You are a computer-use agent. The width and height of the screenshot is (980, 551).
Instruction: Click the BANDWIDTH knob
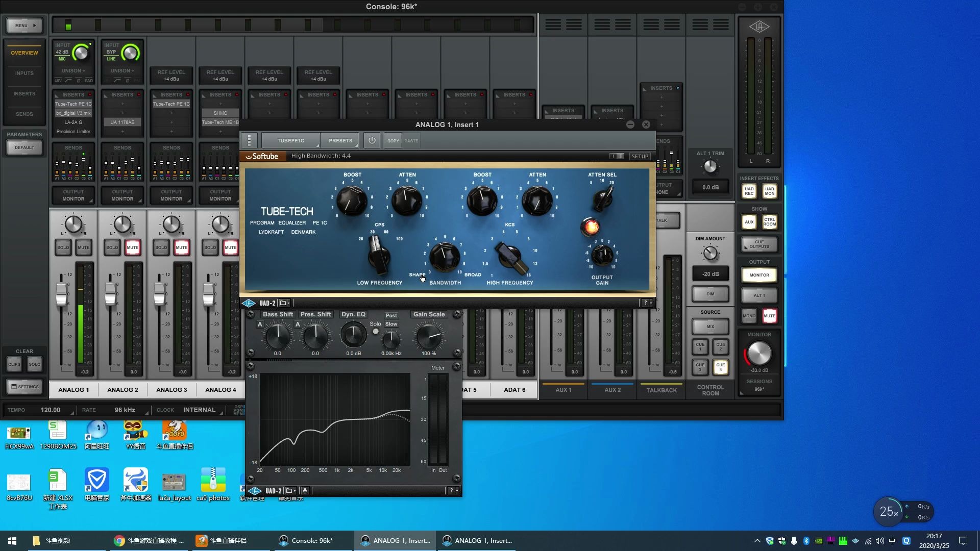point(445,257)
